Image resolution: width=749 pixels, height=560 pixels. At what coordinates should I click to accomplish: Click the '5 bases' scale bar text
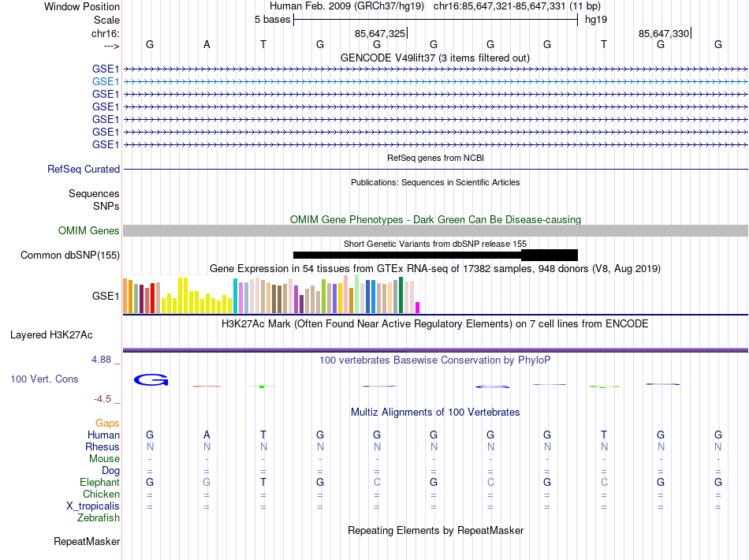pyautogui.click(x=272, y=20)
